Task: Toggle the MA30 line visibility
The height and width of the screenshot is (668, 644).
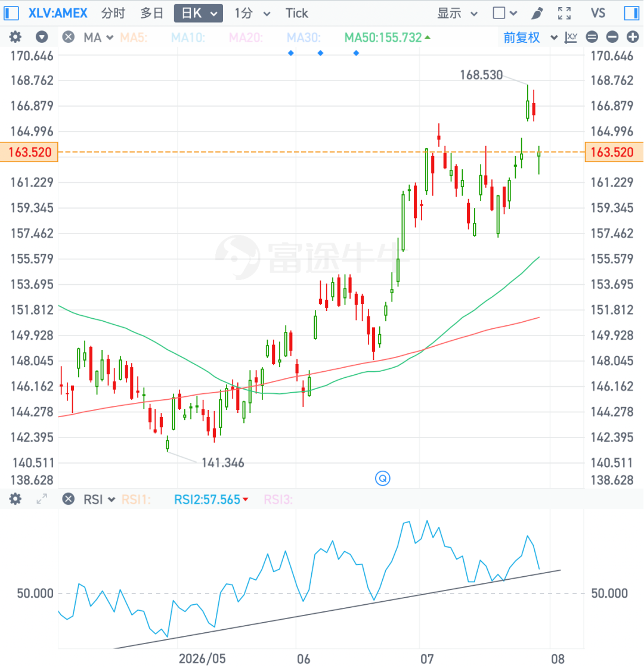Action: tap(304, 38)
